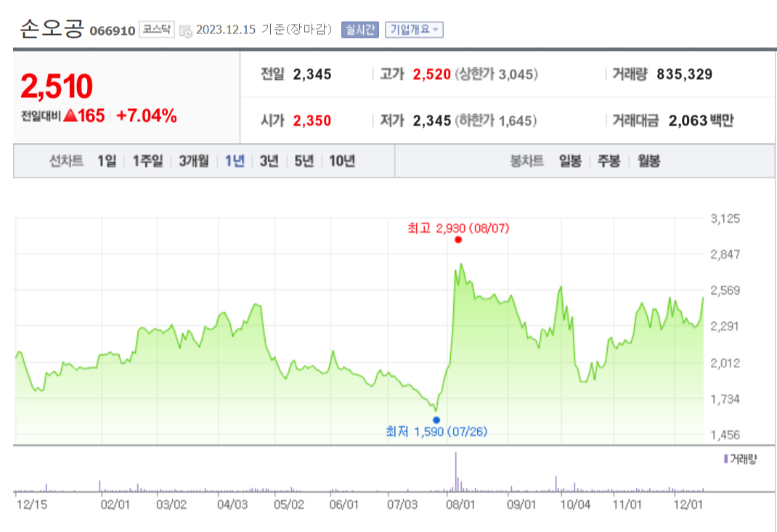Click the stock name 손오공

point(52,28)
